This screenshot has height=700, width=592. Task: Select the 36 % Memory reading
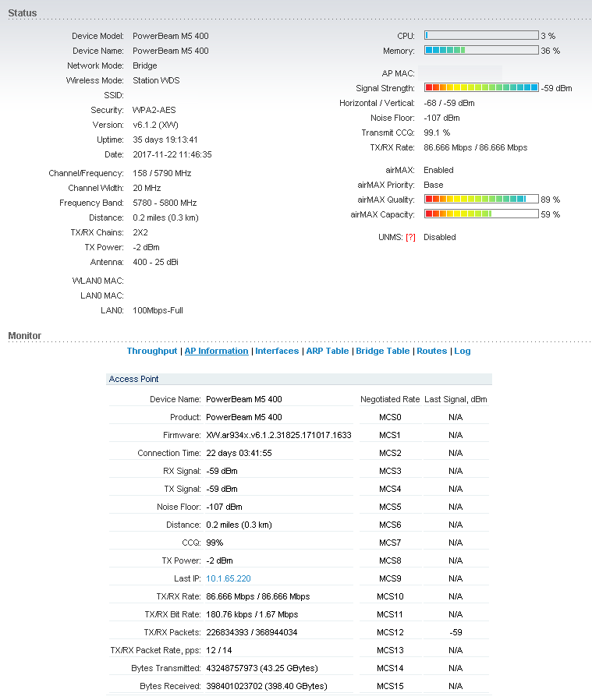pos(550,51)
